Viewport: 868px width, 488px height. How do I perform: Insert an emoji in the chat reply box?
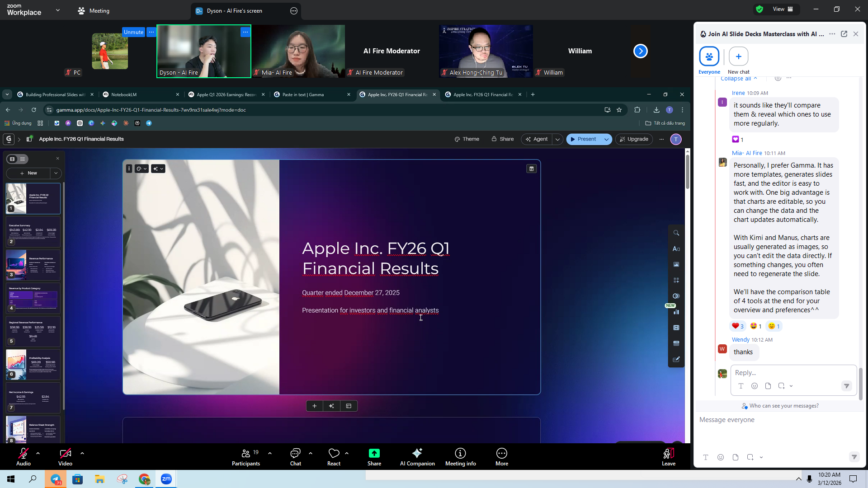pos(754,386)
